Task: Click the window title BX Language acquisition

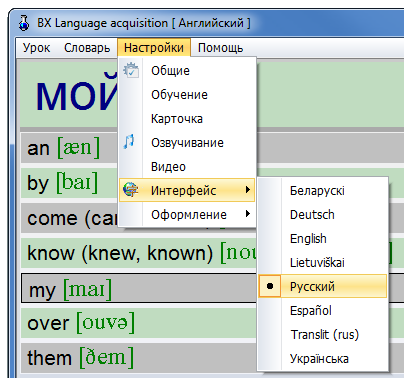Action: (144, 23)
